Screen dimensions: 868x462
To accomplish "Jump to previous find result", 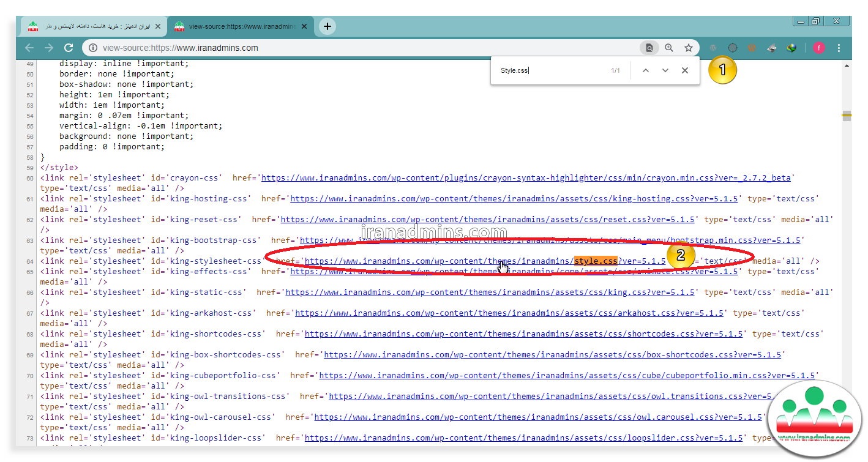I will tap(645, 70).
